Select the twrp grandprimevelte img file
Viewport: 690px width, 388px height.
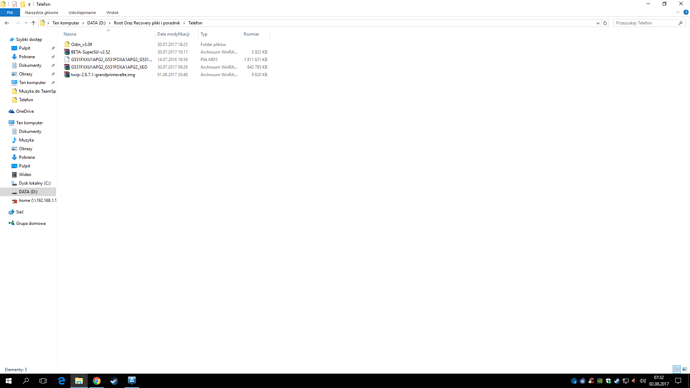pyautogui.click(x=103, y=75)
